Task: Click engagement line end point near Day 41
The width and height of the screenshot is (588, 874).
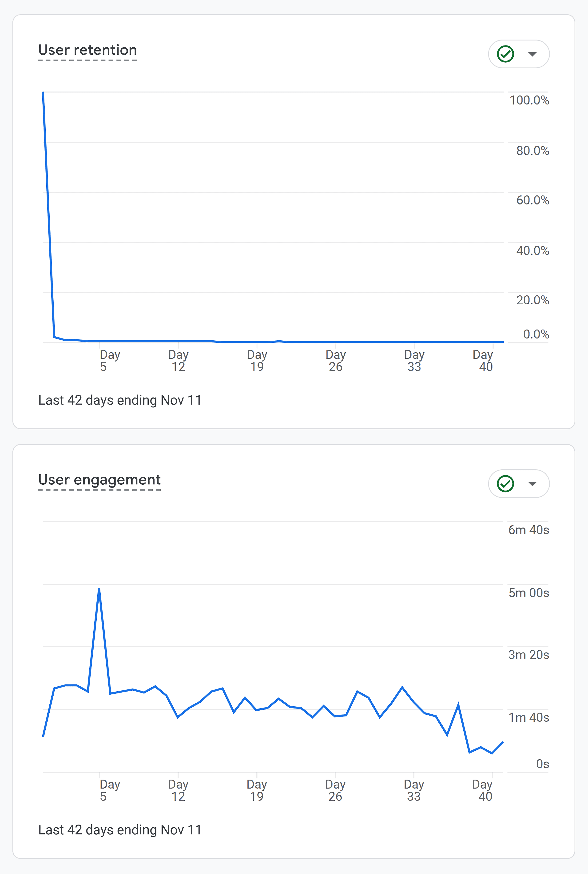Action: [x=503, y=742]
